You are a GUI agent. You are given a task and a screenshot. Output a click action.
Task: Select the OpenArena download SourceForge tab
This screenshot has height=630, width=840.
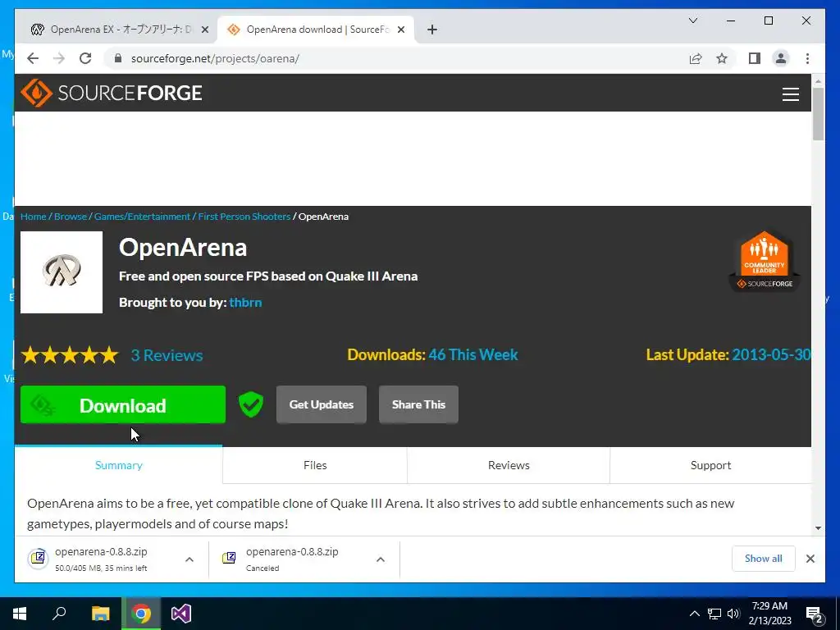click(x=316, y=30)
